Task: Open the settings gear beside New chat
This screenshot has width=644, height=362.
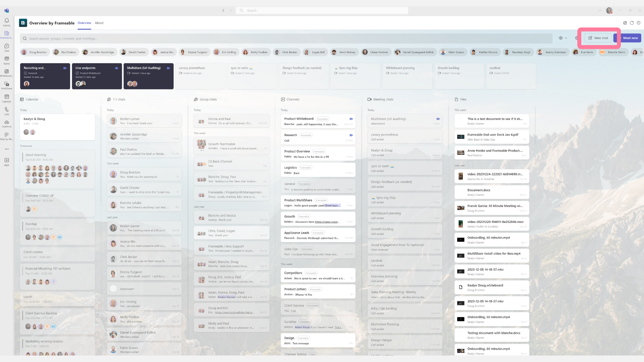Action: tap(577, 38)
